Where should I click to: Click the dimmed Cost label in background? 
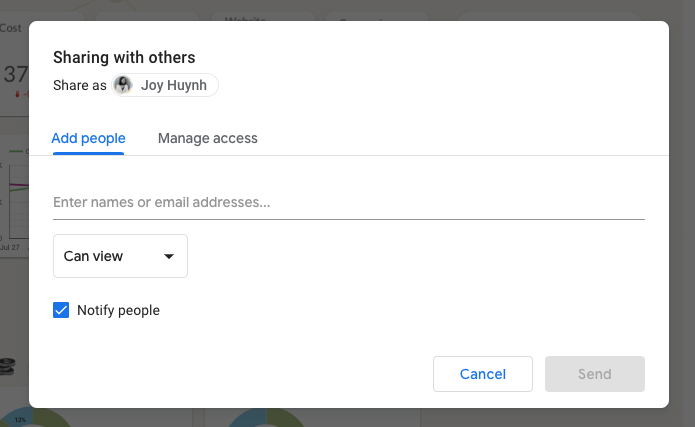coord(11,27)
